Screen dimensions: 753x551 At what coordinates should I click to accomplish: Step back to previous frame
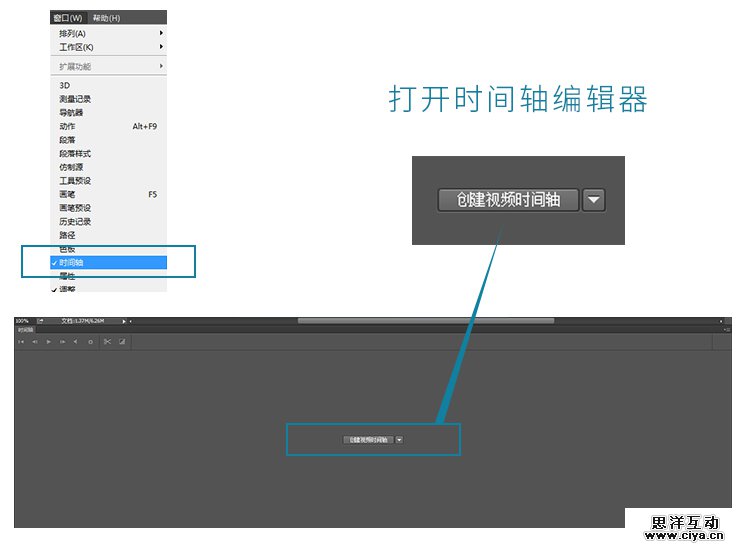(34, 342)
